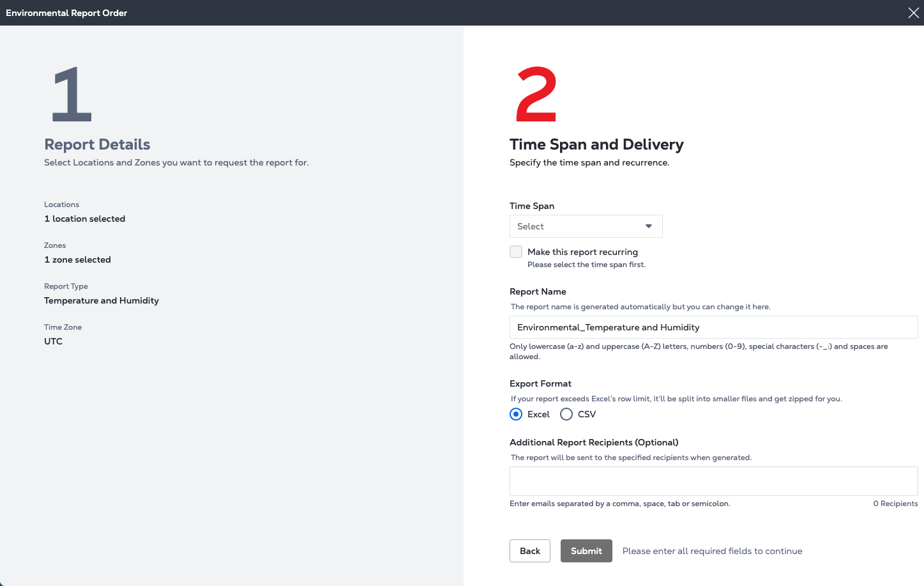Click the large step 1 number
Viewport: 924px width, 586px height.
pyautogui.click(x=72, y=94)
